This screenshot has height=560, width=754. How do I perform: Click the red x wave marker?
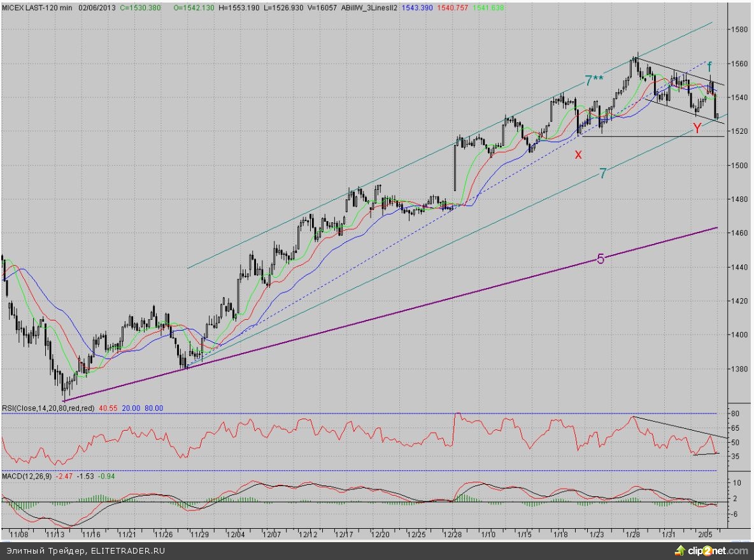click(x=578, y=154)
